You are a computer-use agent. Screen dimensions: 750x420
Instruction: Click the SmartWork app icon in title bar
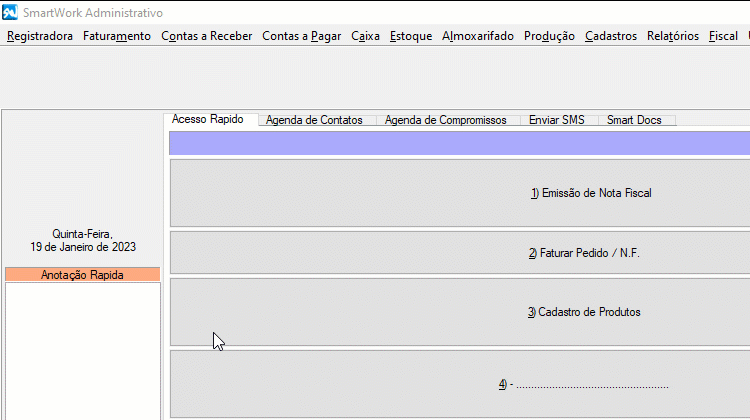(10, 13)
